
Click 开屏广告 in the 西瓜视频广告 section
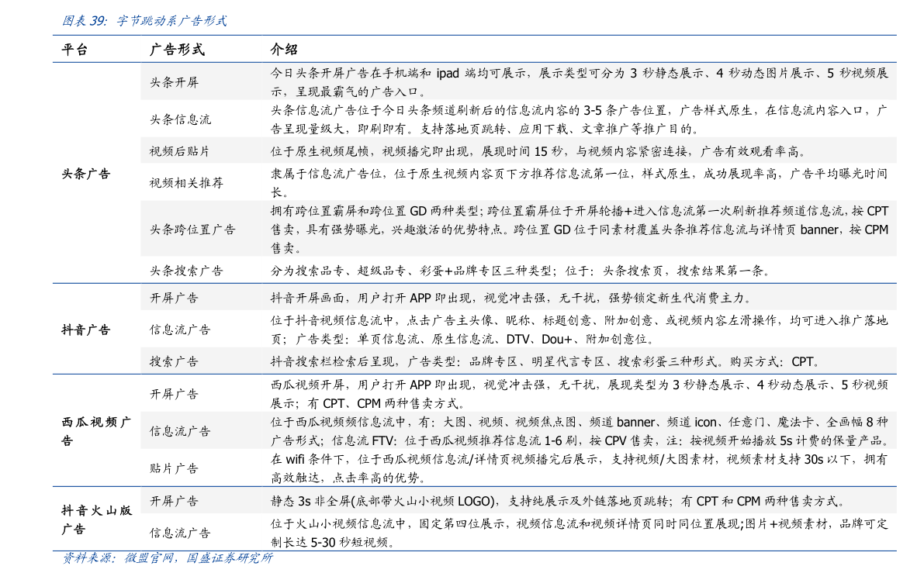click(174, 394)
